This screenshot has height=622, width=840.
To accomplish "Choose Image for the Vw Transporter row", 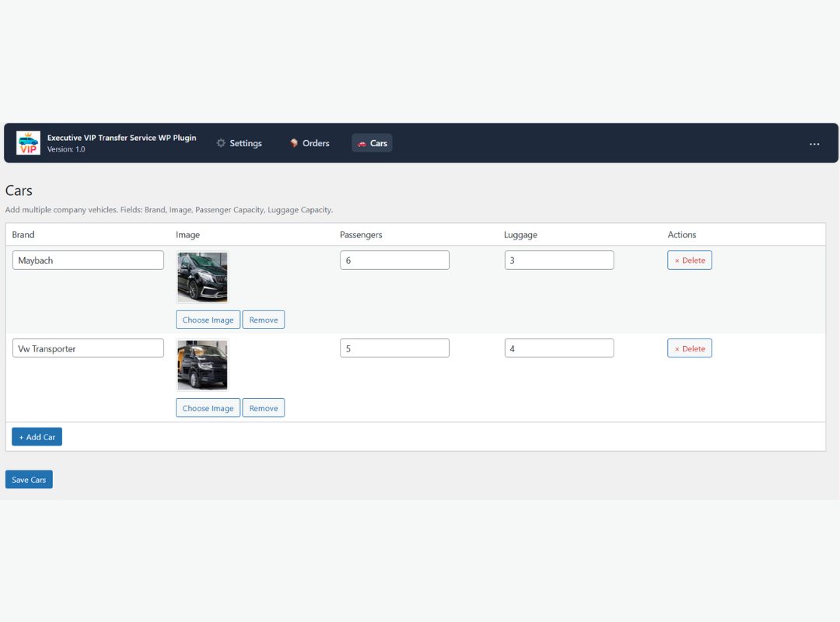I will (208, 407).
